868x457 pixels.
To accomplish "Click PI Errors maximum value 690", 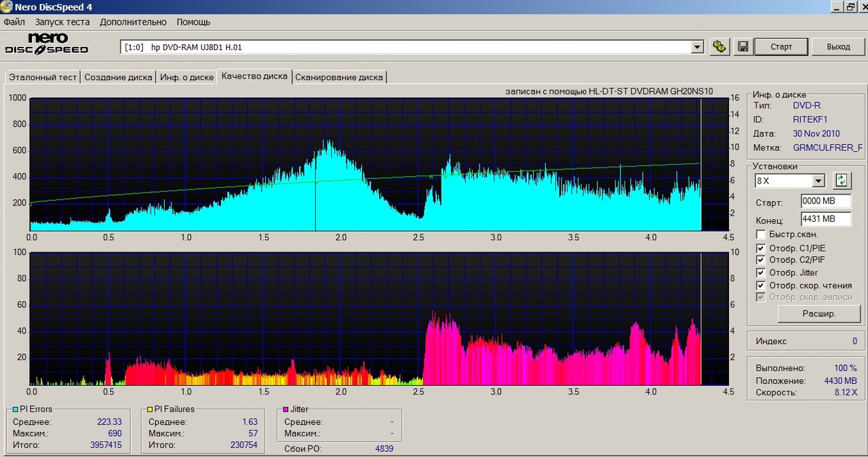I will [115, 433].
